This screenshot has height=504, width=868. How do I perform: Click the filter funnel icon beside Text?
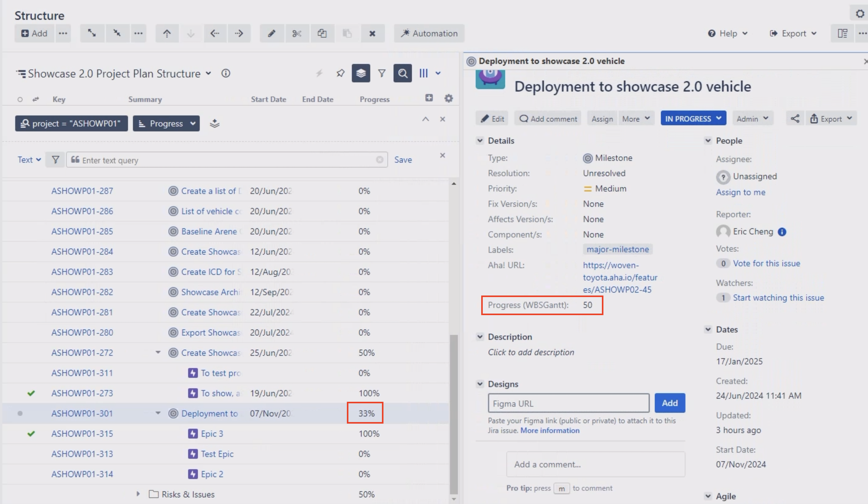55,160
